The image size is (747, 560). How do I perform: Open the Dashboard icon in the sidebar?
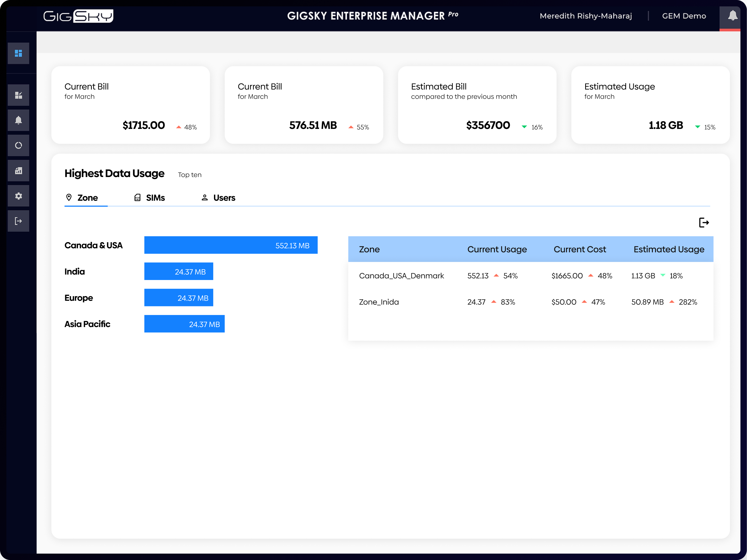pos(18,53)
